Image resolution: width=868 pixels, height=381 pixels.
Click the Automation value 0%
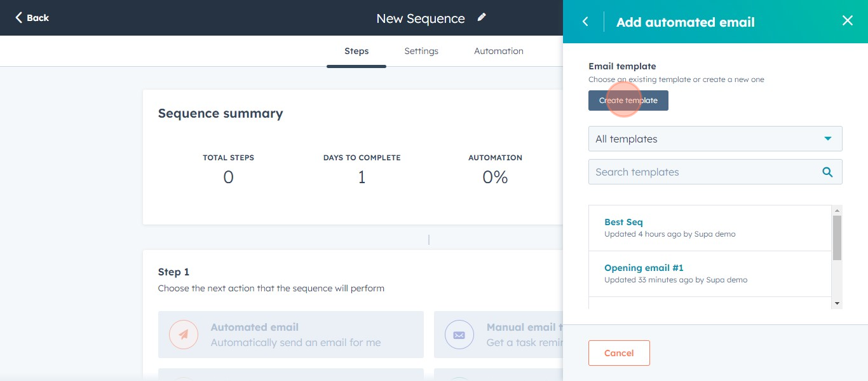point(495,177)
